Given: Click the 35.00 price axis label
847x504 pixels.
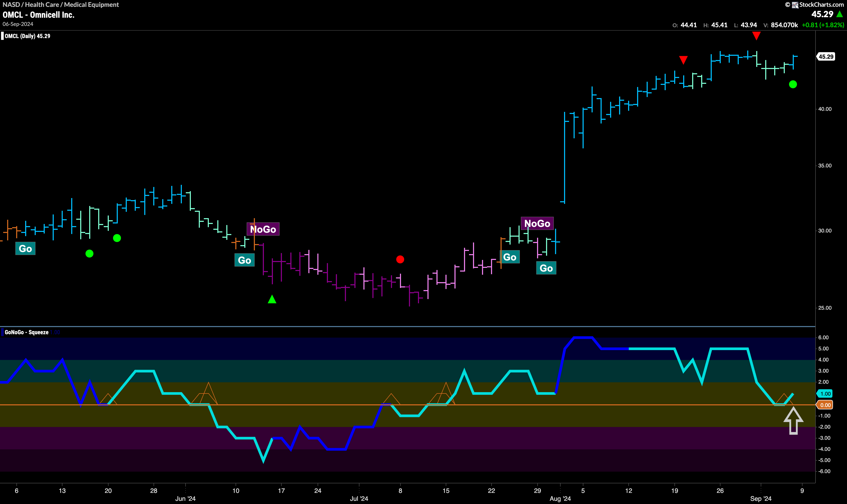Looking at the screenshot, I should pos(825,166).
